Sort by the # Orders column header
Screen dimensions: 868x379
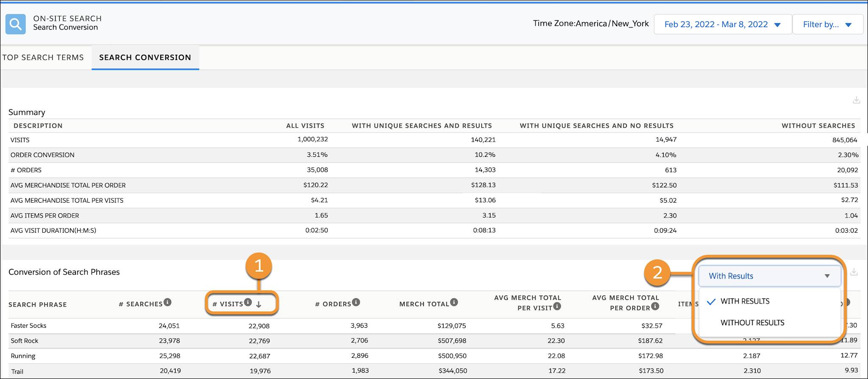[x=333, y=304]
